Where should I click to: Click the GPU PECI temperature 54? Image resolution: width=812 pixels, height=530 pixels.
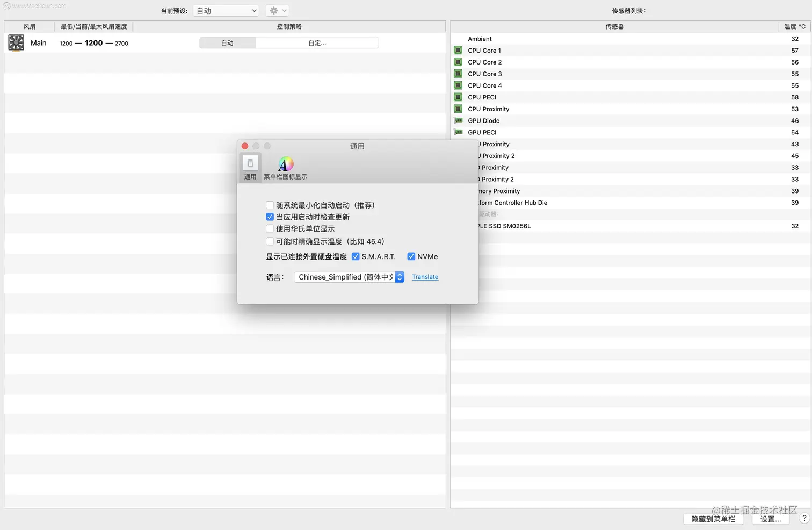pyautogui.click(x=795, y=132)
